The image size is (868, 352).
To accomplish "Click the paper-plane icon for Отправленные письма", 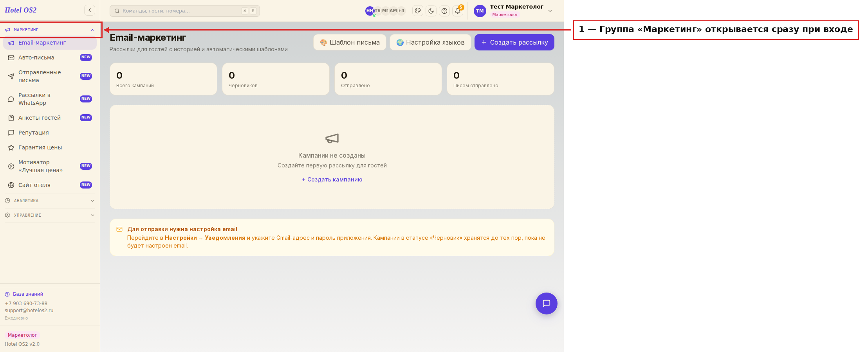I will (x=11, y=76).
